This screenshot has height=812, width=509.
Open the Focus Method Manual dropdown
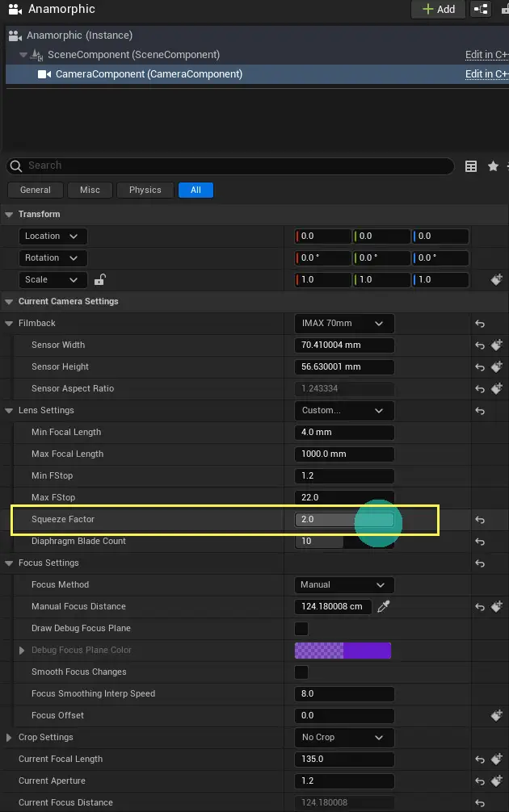click(x=344, y=584)
